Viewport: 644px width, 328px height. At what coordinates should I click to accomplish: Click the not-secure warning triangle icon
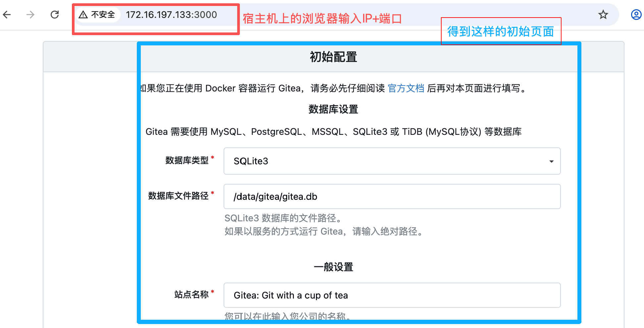tap(83, 15)
